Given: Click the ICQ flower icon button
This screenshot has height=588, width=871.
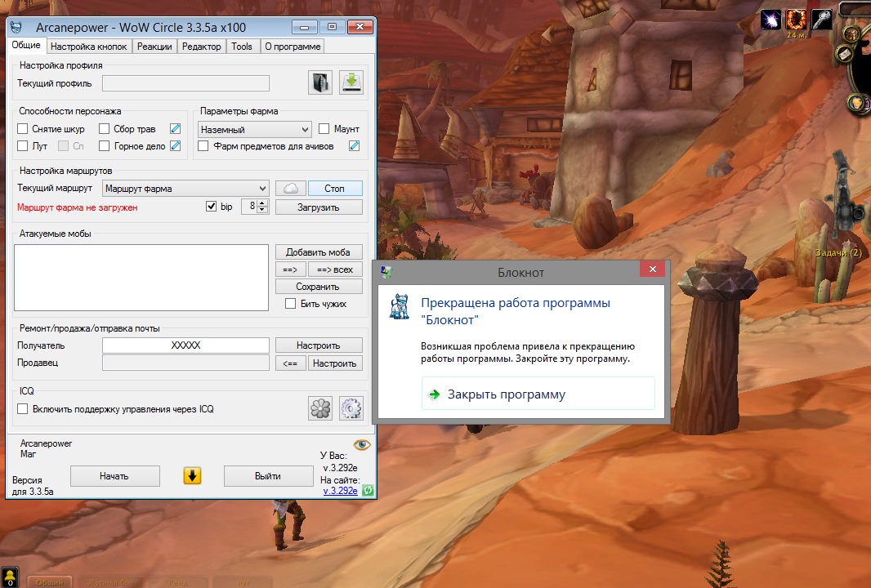Looking at the screenshot, I should [x=320, y=408].
